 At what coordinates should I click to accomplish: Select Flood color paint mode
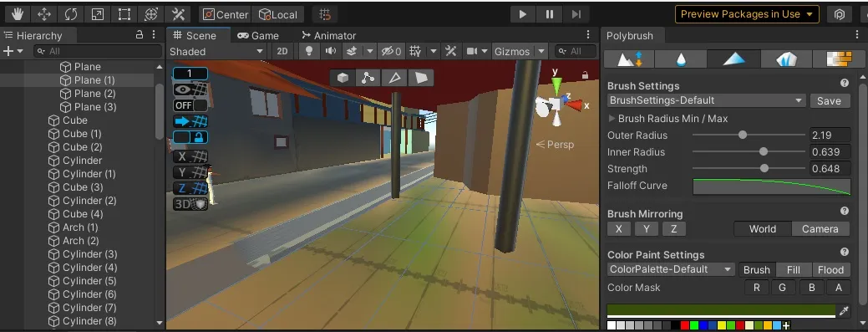tap(831, 270)
